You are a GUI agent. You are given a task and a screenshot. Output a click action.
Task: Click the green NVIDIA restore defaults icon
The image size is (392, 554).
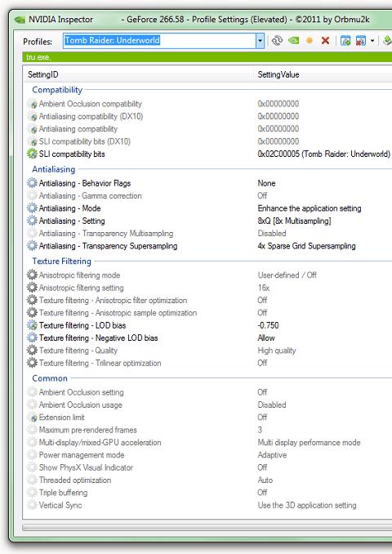pyautogui.click(x=293, y=41)
